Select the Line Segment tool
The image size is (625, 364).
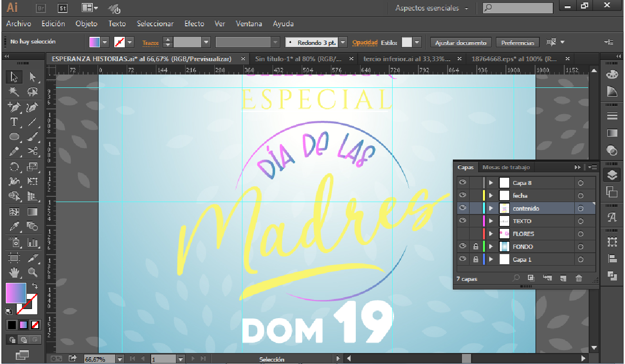33,122
